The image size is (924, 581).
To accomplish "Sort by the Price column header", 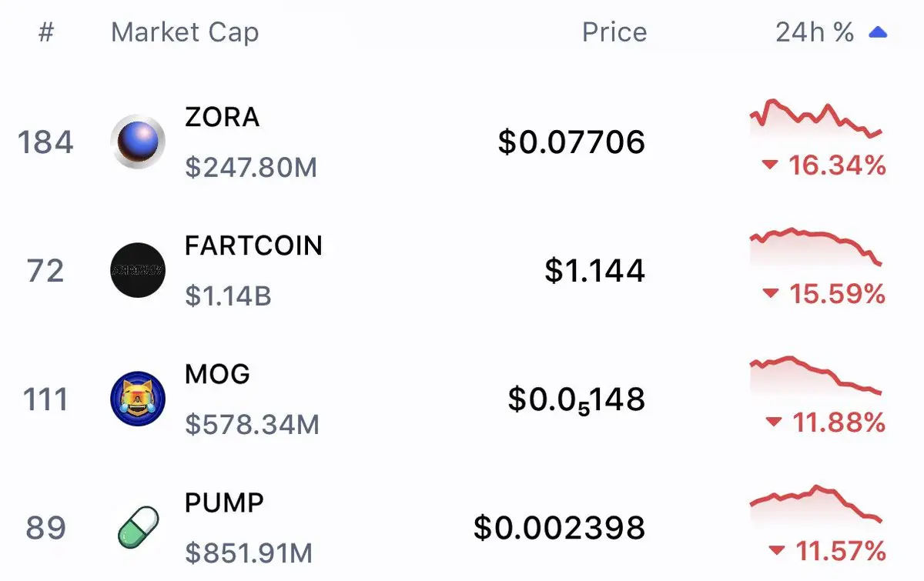I will [614, 32].
